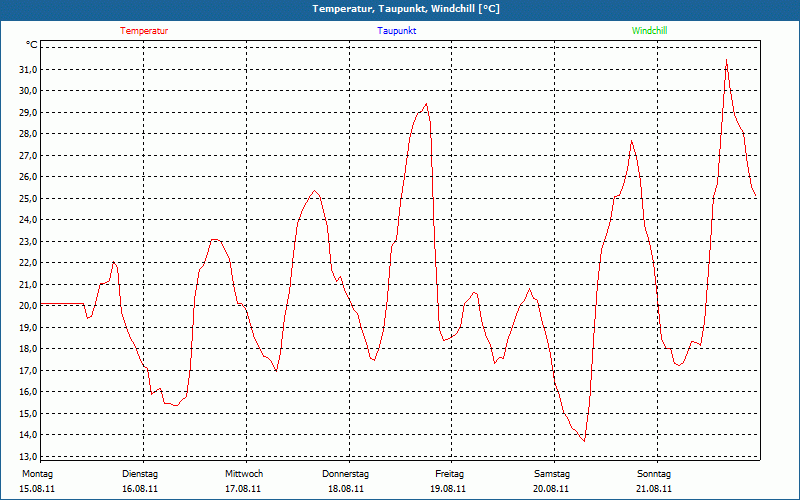This screenshot has width=800, height=500.
Task: Click the Samstag day label
Action: point(552,474)
